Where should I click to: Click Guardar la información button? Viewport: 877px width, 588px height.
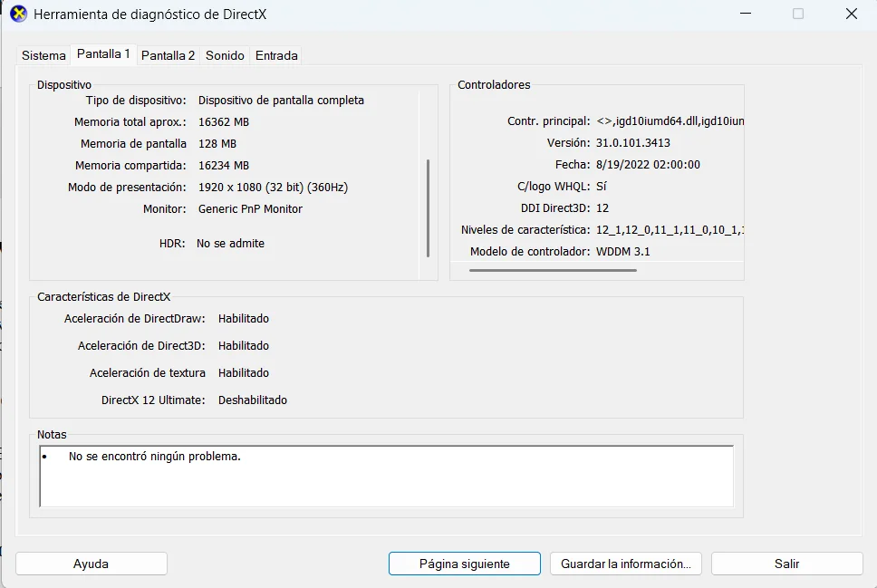coord(626,564)
